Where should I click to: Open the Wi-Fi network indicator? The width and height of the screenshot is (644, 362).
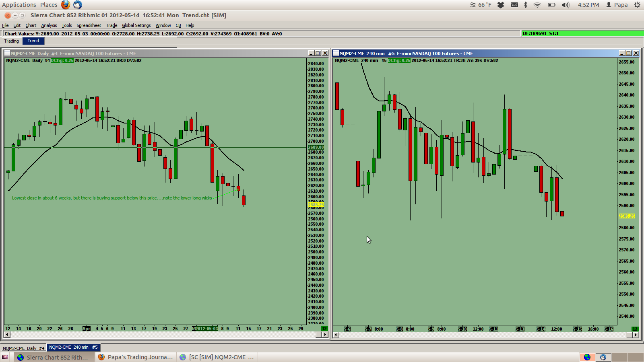[537, 5]
